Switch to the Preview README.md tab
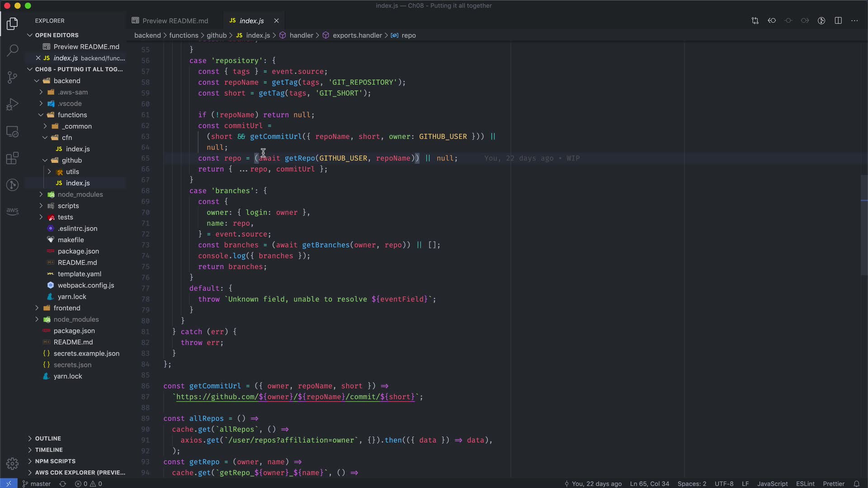The image size is (868, 488). [175, 21]
